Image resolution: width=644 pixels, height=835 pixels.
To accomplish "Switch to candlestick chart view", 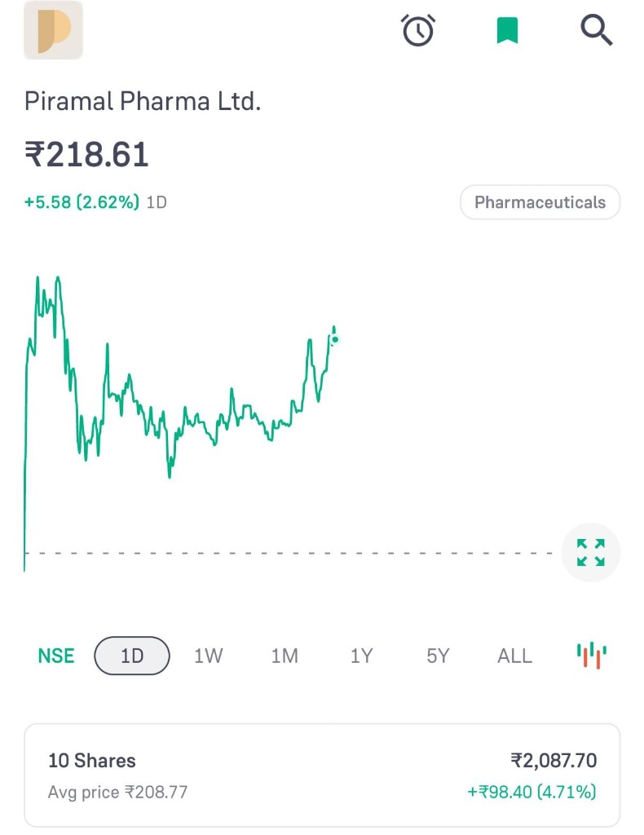I will (592, 655).
